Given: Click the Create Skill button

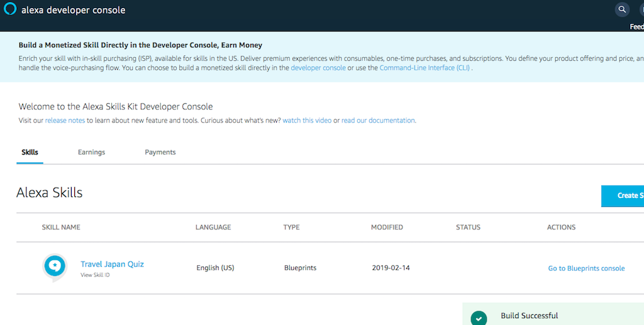Looking at the screenshot, I should pyautogui.click(x=623, y=196).
